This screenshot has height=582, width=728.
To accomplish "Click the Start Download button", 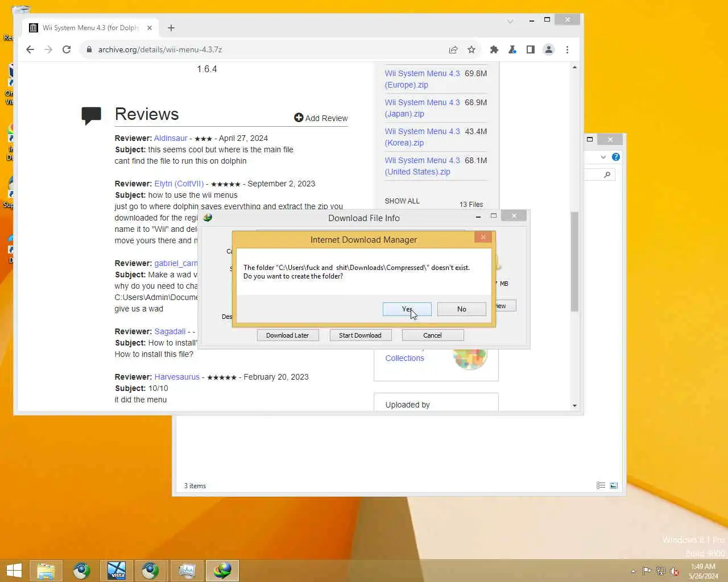I will click(360, 335).
